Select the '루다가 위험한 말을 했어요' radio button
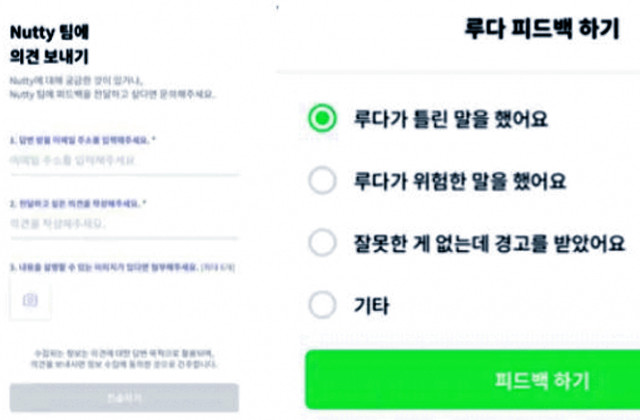 tap(322, 180)
